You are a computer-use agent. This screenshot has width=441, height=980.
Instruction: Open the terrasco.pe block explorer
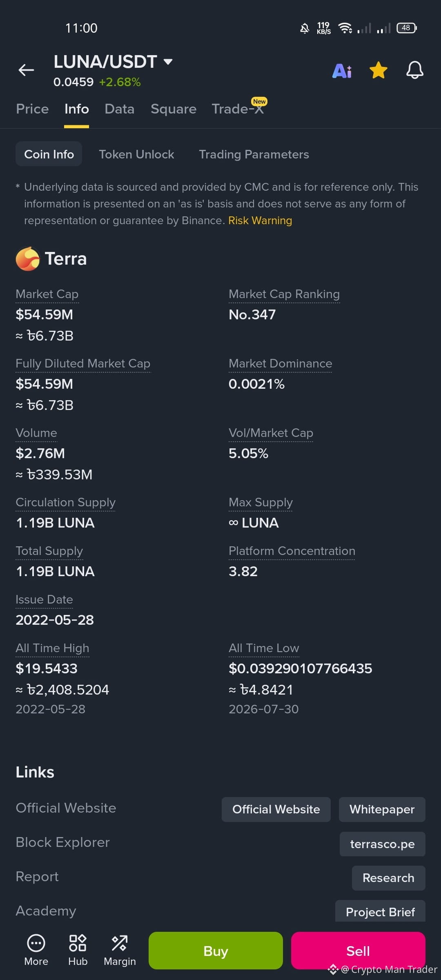(x=383, y=844)
